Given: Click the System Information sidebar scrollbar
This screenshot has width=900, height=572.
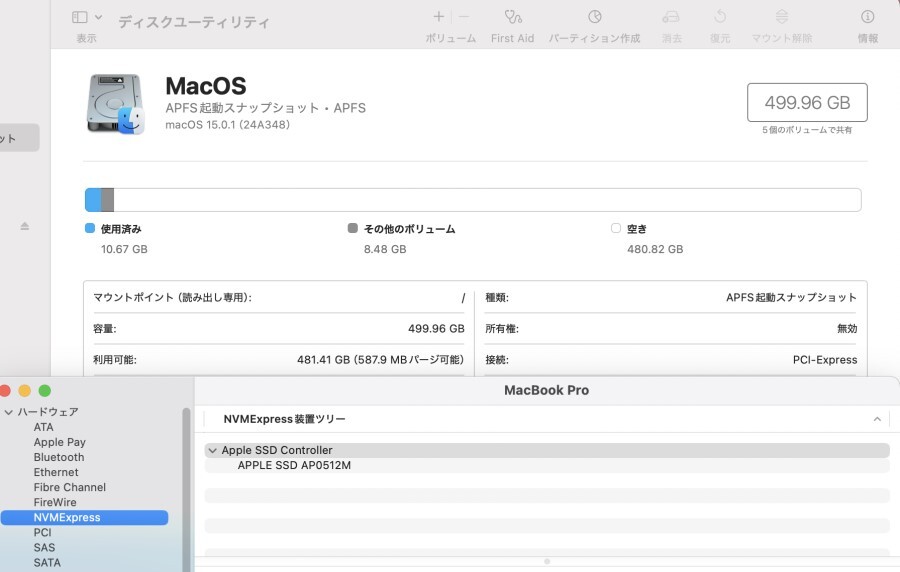Looking at the screenshot, I should click(186, 489).
